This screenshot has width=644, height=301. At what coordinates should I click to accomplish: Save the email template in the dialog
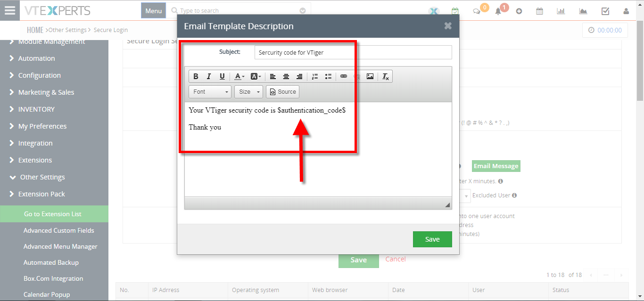coord(432,239)
